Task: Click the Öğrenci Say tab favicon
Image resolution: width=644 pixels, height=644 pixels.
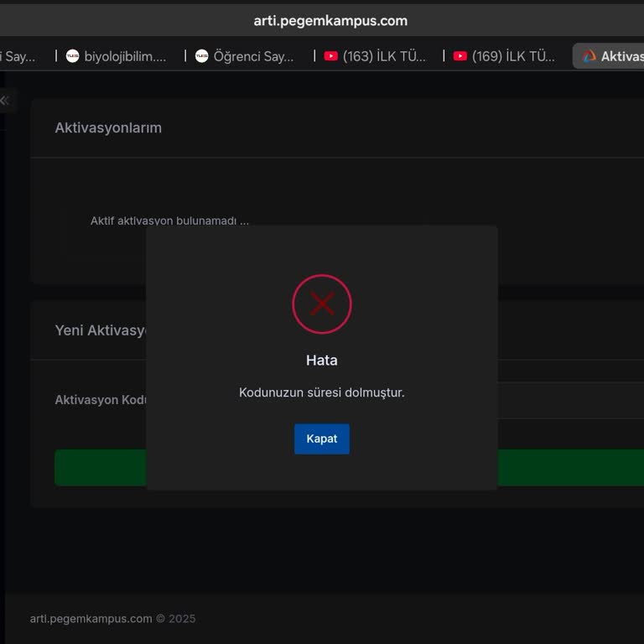Action: [x=202, y=56]
